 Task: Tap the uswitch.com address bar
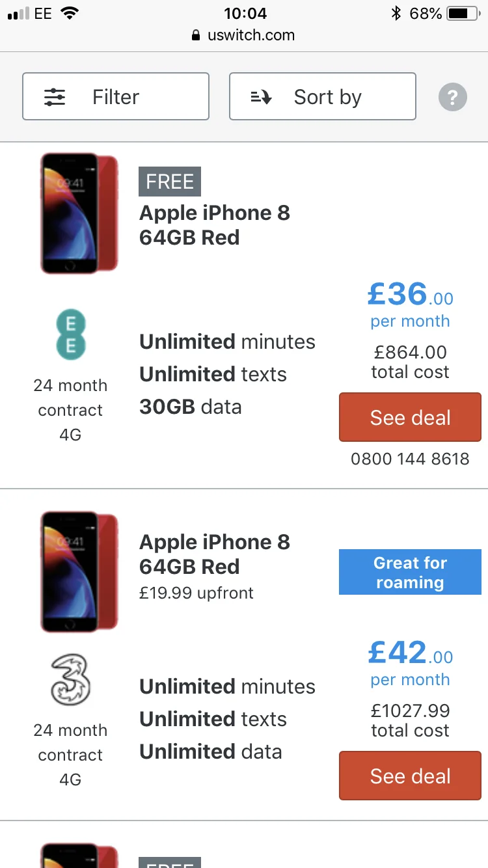[244, 36]
